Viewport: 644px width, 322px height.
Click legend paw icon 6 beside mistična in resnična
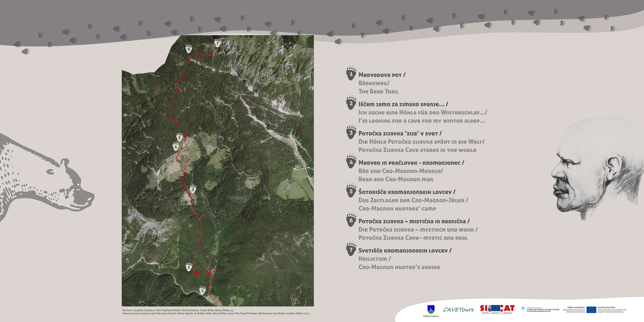351,220
